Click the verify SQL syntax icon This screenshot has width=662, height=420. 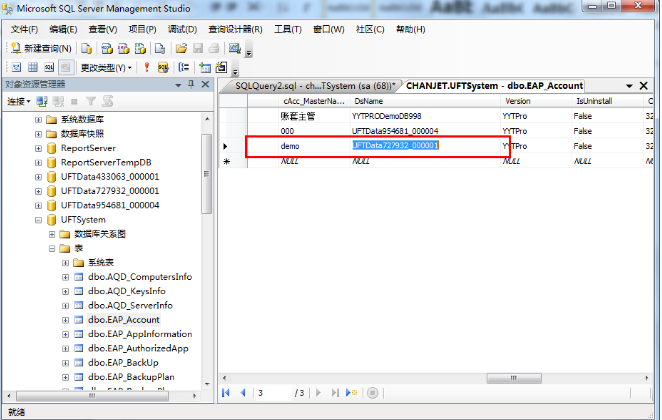coord(163,67)
